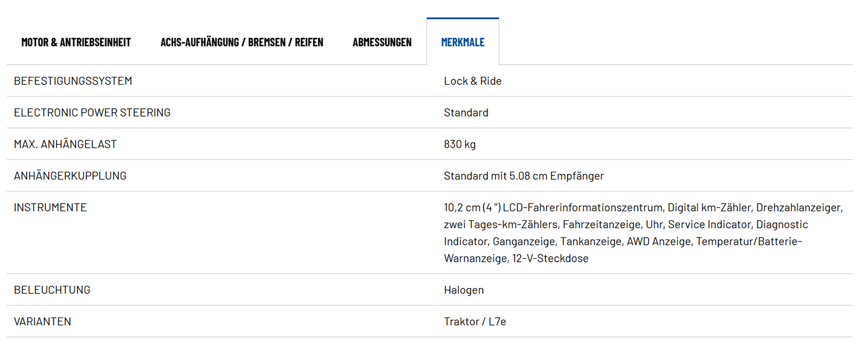Click the Instrumente row label

click(x=50, y=208)
